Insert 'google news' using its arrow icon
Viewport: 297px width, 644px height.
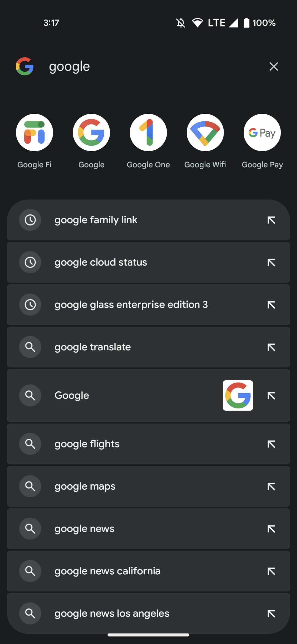(271, 529)
